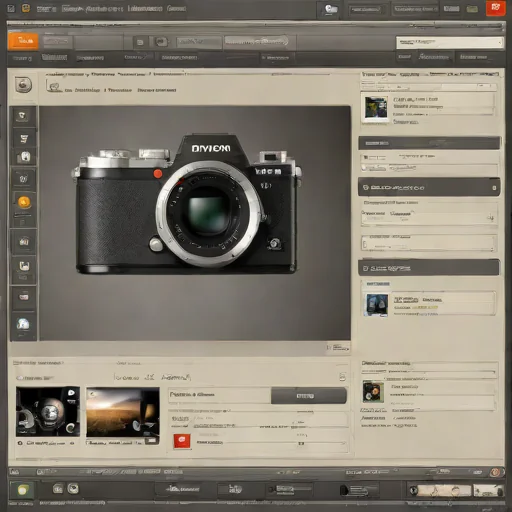512x512 pixels.
Task: Open the rounded camera icon above the left sidebar
Action: [23, 85]
